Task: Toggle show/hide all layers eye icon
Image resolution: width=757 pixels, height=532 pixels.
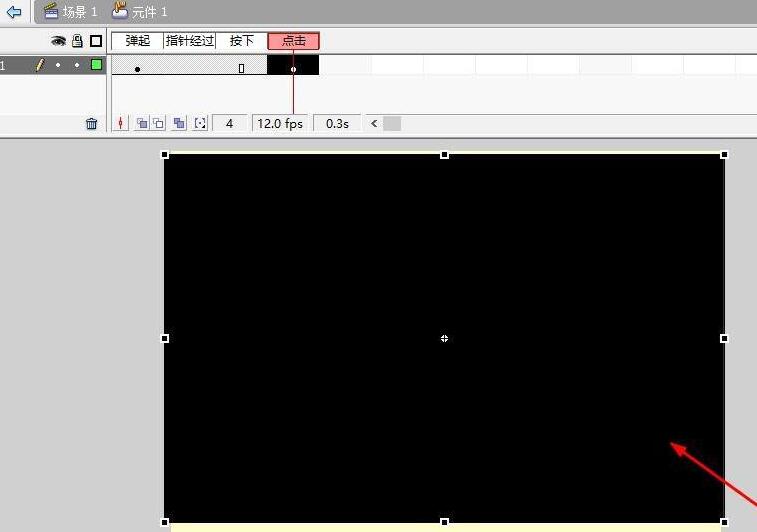Action: coord(58,41)
